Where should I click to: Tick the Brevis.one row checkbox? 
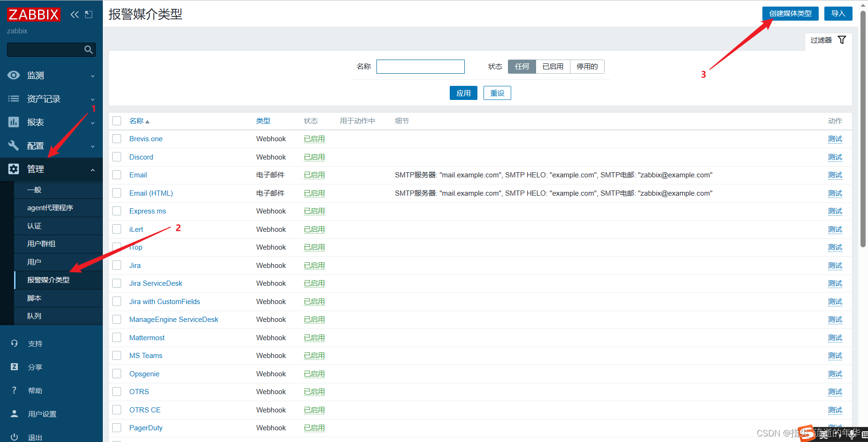pos(117,139)
